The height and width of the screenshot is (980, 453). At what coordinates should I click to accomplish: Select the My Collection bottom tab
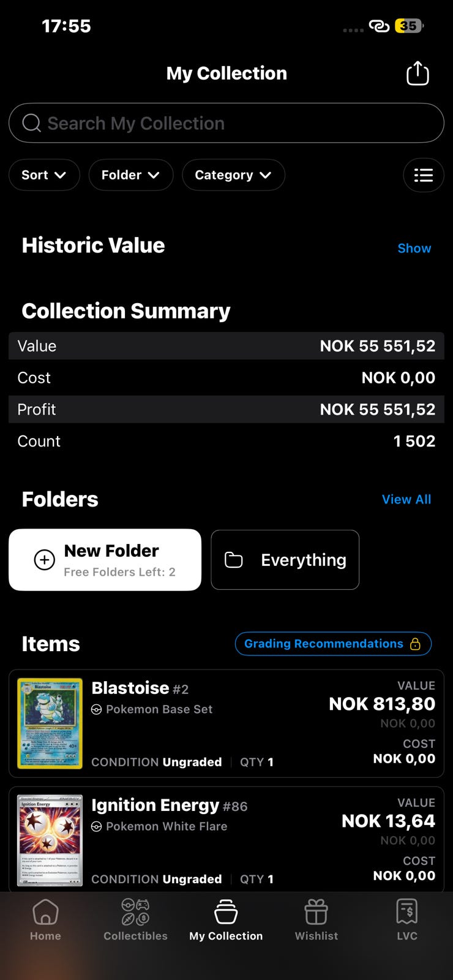tap(226, 920)
